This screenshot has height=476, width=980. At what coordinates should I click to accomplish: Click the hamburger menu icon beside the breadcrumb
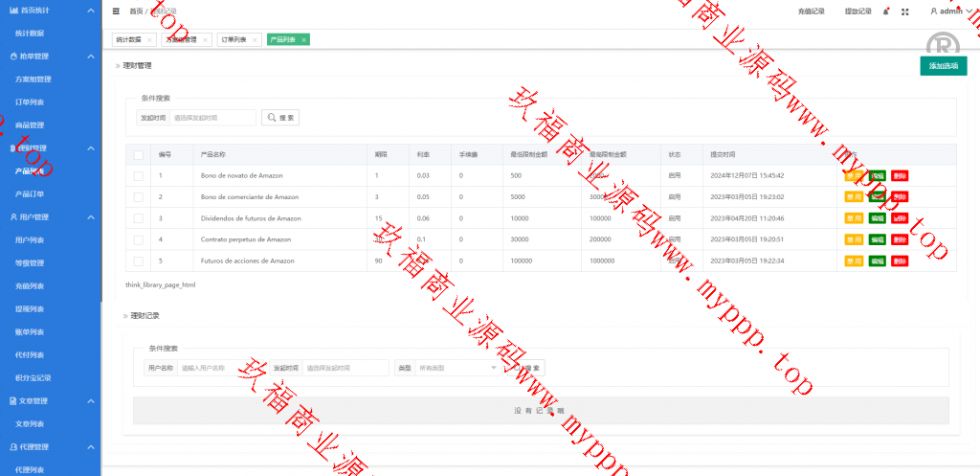(x=116, y=11)
